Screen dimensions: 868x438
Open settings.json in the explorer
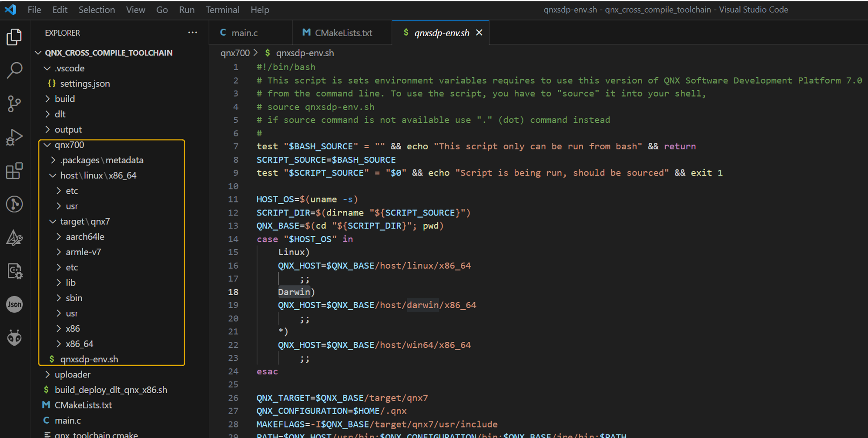coord(84,84)
